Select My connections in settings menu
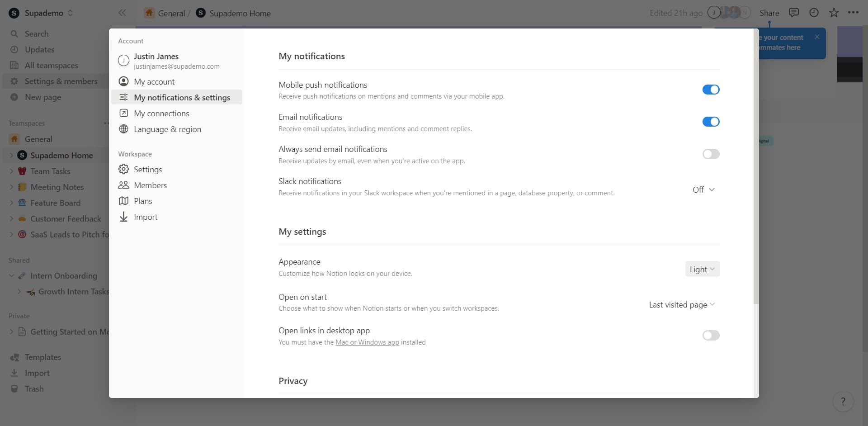The image size is (868, 426). click(x=161, y=114)
